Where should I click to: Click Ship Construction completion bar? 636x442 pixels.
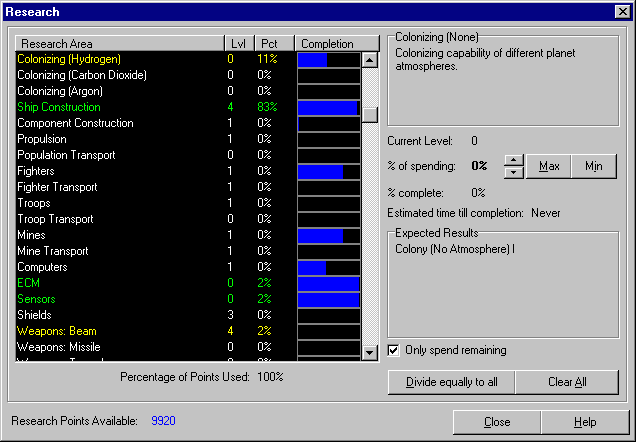[329, 107]
